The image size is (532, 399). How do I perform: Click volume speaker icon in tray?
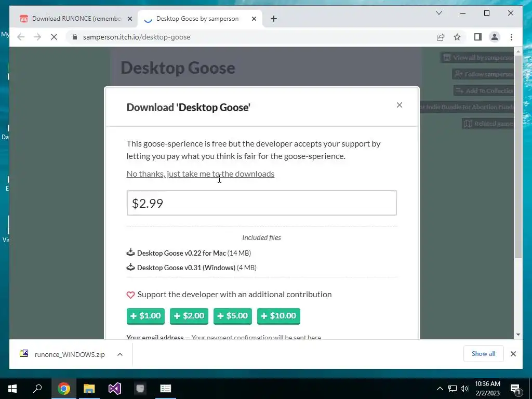[465, 389]
